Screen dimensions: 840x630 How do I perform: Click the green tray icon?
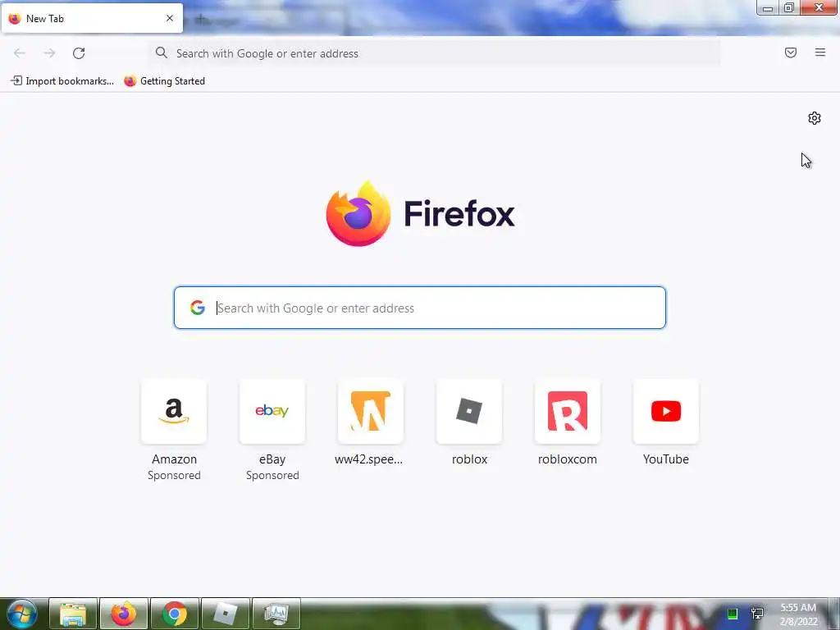(x=733, y=614)
